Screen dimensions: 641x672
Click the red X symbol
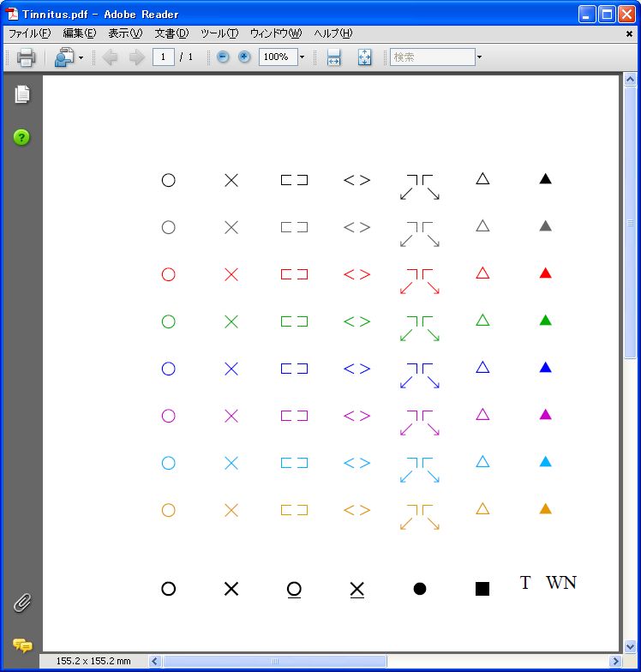pos(231,274)
